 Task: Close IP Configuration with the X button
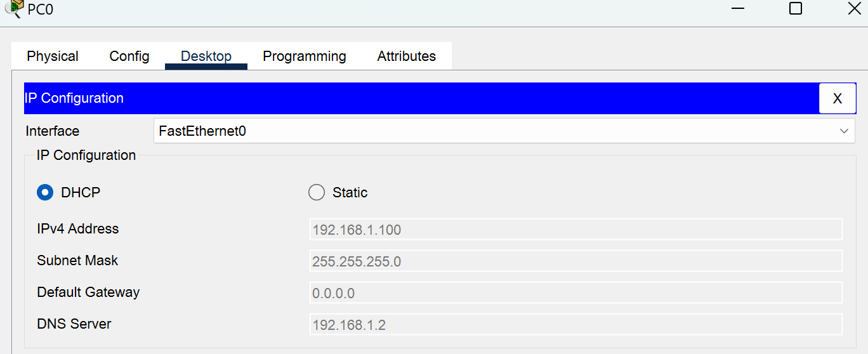(x=838, y=98)
